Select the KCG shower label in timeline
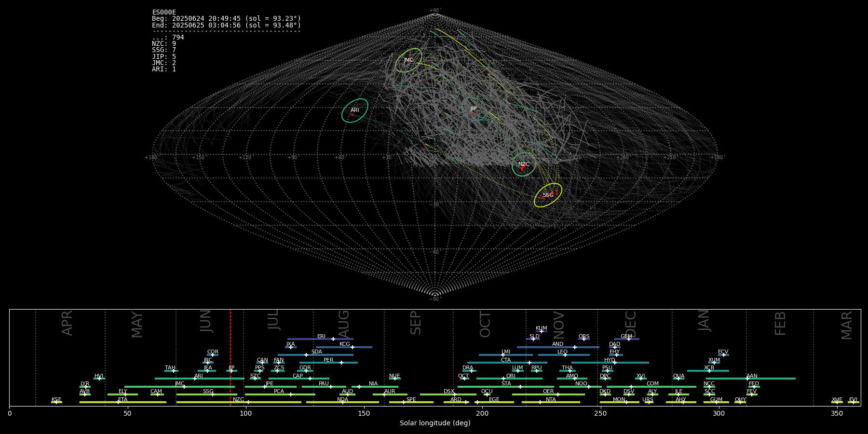The image size is (868, 434). click(x=345, y=344)
